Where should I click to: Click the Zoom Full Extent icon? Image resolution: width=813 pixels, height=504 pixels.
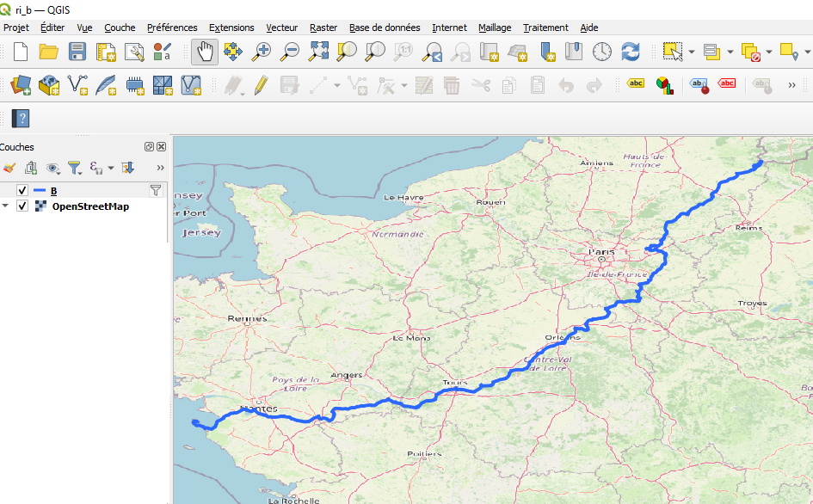(x=319, y=52)
